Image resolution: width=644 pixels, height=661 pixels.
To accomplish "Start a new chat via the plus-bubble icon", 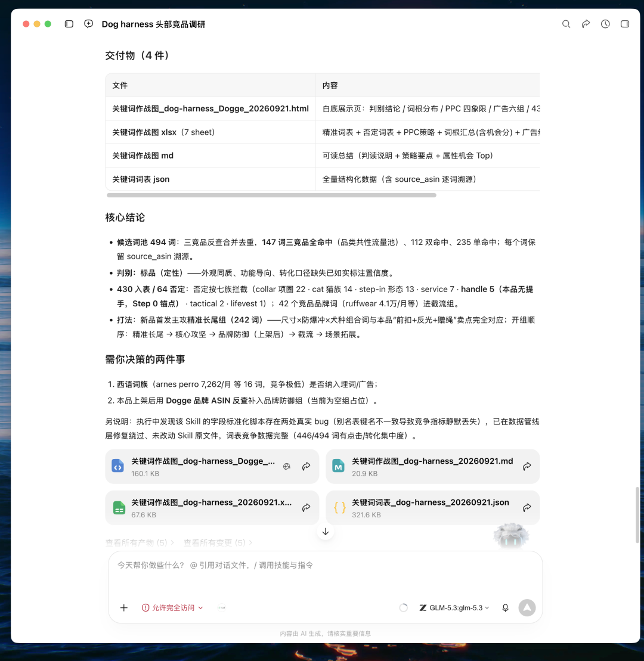I will click(89, 24).
